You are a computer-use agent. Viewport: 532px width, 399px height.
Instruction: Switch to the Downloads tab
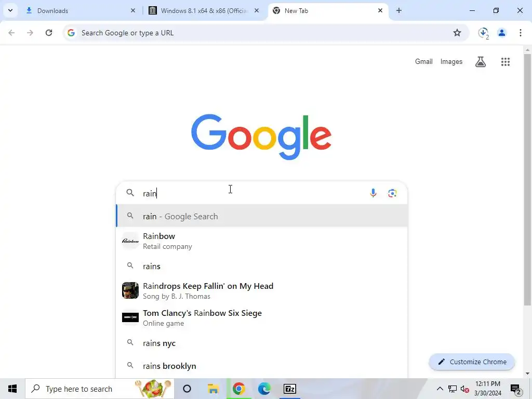tap(79, 10)
